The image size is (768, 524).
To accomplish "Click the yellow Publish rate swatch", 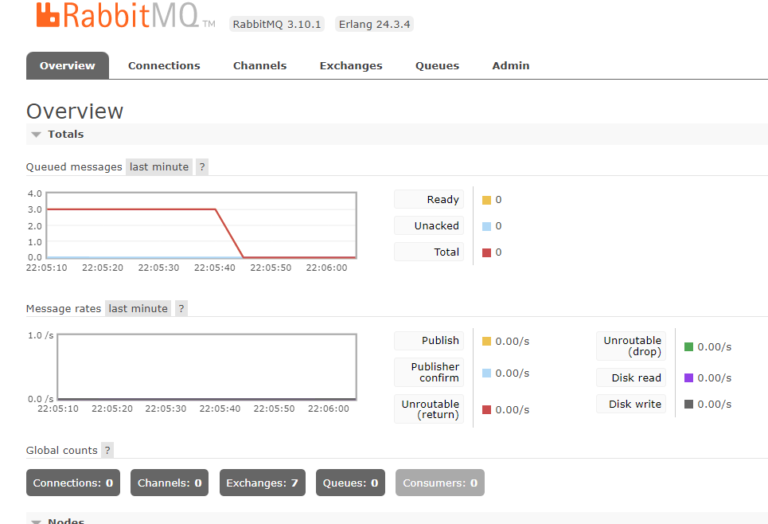I will point(486,341).
